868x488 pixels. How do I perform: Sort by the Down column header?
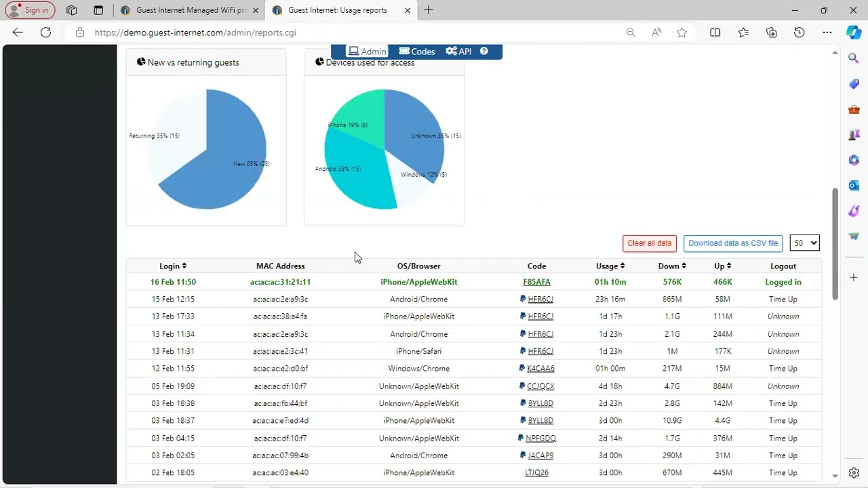(671, 266)
